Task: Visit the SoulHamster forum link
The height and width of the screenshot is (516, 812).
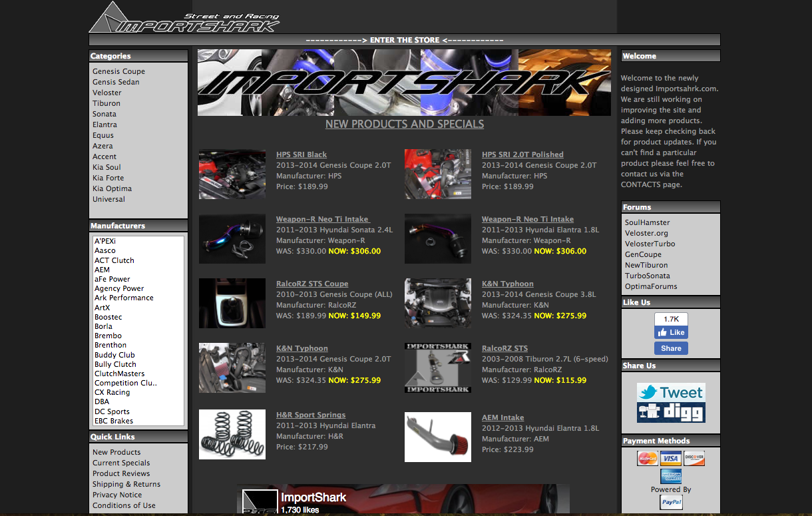Action: [x=647, y=222]
